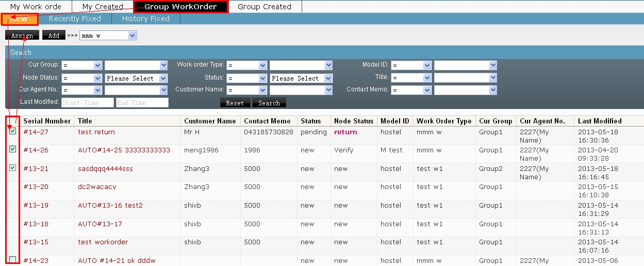Select the Recently Fixed sub-tab
Image resolution: width=644 pixels, height=266 pixels.
75,19
